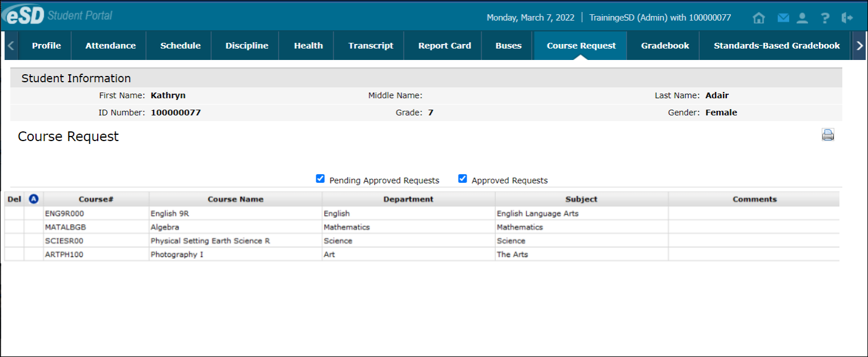Open the mail envelope icon
This screenshot has width=868, height=357.
[x=783, y=18]
